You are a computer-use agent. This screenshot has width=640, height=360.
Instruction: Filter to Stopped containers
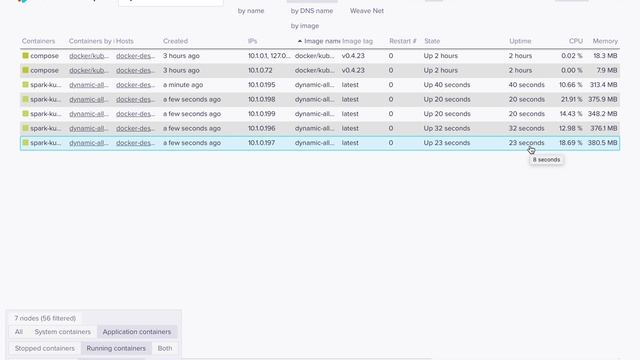(44, 349)
